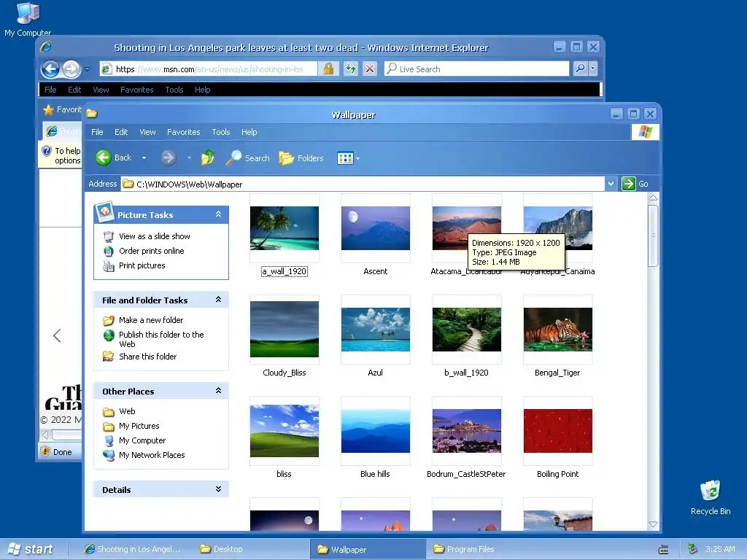The height and width of the screenshot is (560, 747).
Task: Open Live Search options dropdown in IE
Action: click(592, 69)
